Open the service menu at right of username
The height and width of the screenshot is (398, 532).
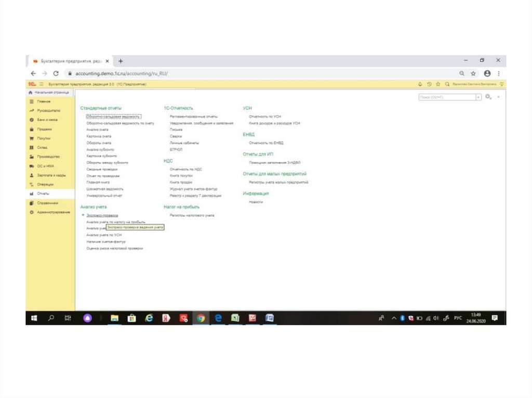[x=502, y=84]
